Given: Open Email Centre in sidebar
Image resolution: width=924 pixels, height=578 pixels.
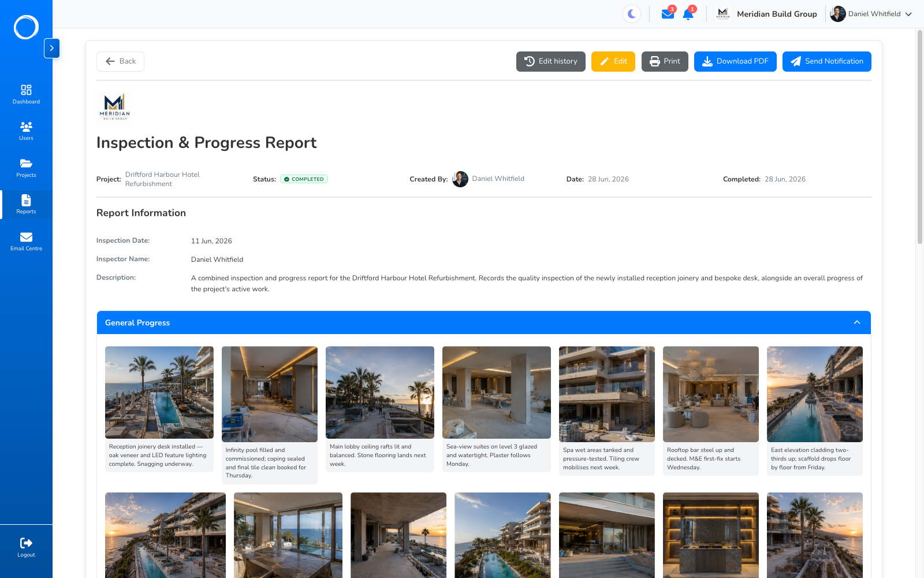Looking at the screenshot, I should pyautogui.click(x=26, y=242).
